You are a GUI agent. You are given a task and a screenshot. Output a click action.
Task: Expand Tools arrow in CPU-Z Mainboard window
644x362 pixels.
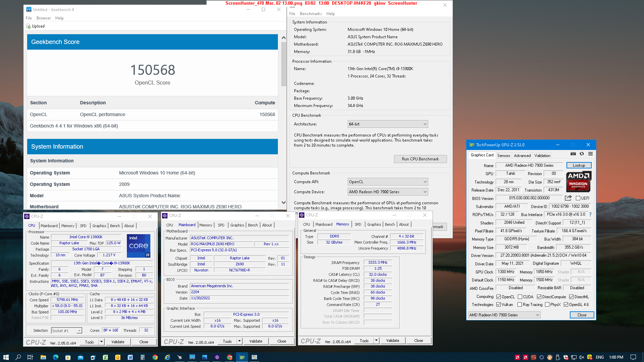pyautogui.click(x=239, y=341)
